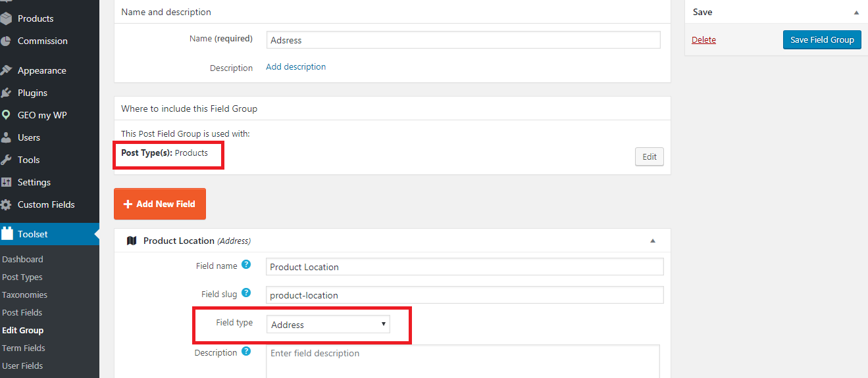This screenshot has height=378, width=868.
Task: Click the Field slug text input
Action: 465,295
